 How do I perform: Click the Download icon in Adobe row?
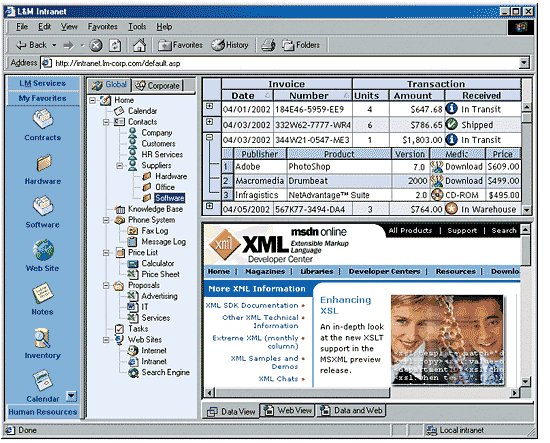point(437,167)
